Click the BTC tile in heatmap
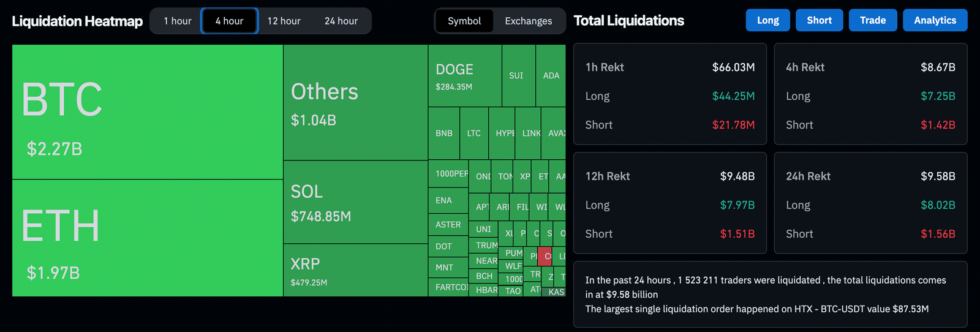This screenshot has width=980, height=332. [x=147, y=112]
